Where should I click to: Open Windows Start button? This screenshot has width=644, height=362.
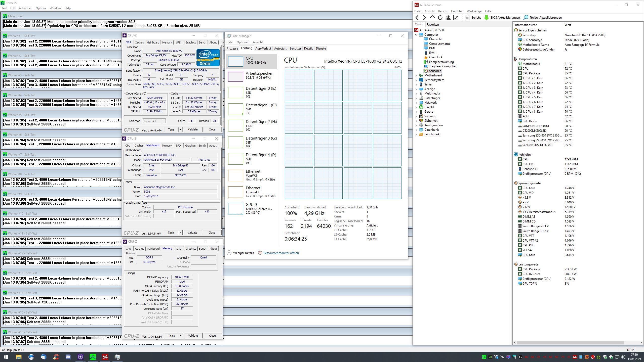click(x=6, y=357)
